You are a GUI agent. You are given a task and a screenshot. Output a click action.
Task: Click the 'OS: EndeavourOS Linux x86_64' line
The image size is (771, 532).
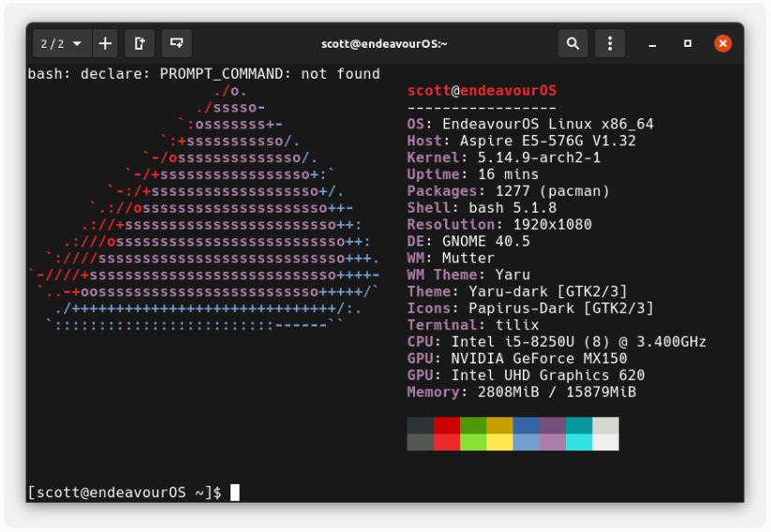tap(530, 124)
